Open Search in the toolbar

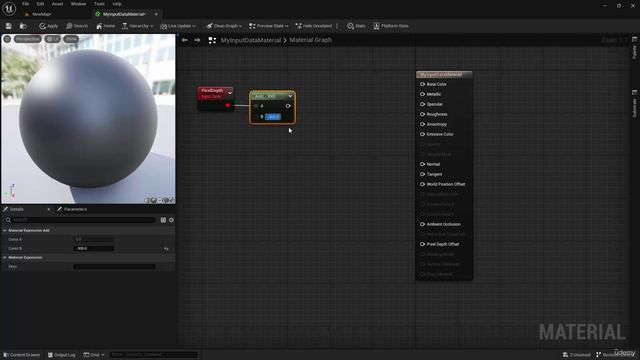[77, 26]
